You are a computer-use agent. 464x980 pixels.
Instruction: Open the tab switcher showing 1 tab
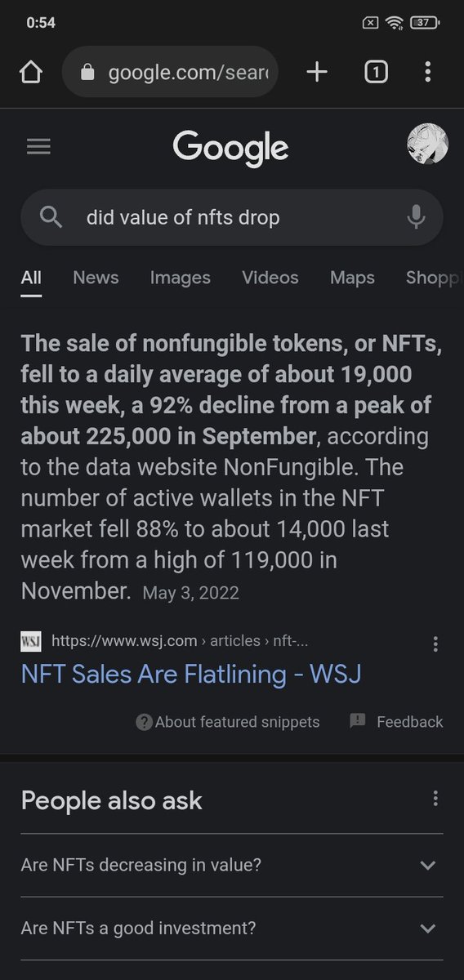tap(375, 73)
